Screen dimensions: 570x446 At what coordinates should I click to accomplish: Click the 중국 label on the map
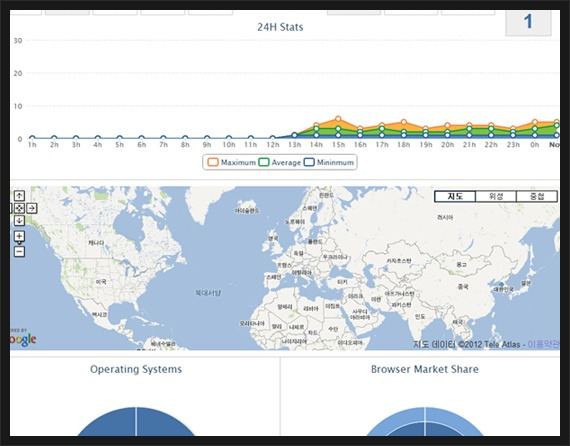463,287
